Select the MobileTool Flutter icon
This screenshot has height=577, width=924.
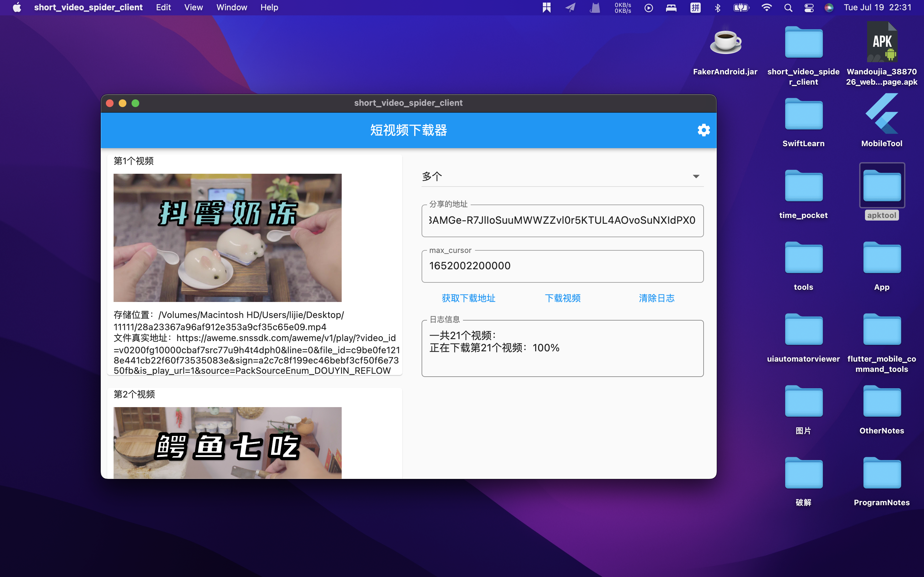pyautogui.click(x=881, y=114)
